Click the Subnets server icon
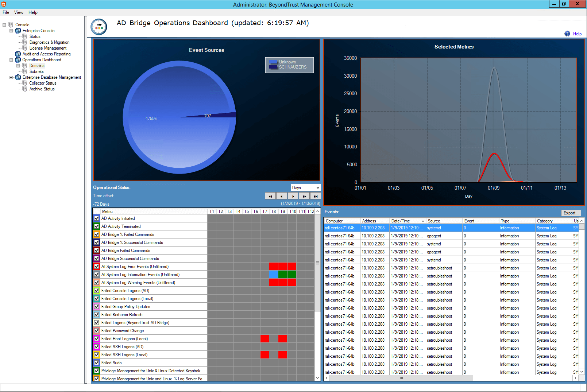The image size is (587, 392). click(25, 71)
